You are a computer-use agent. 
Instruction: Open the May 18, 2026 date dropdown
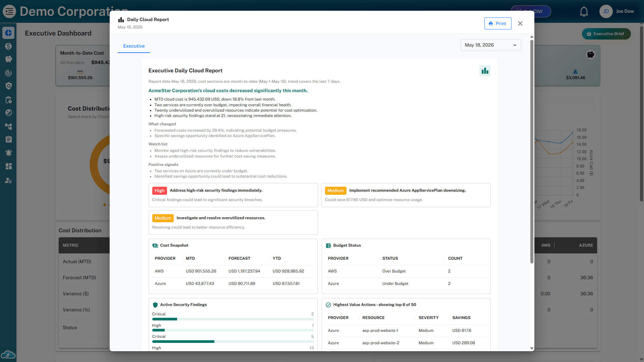491,45
